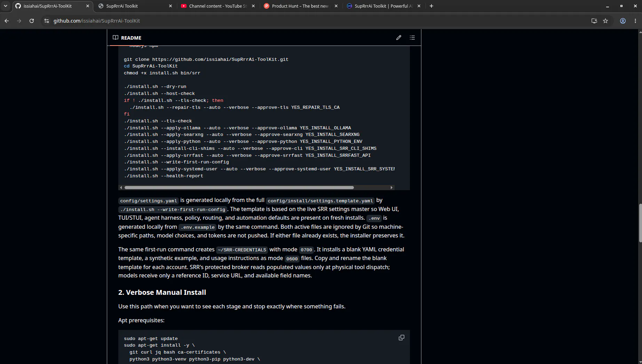The height and width of the screenshot is (364, 642).
Task: Click the page vertical scrollbar thumb
Action: click(x=640, y=223)
